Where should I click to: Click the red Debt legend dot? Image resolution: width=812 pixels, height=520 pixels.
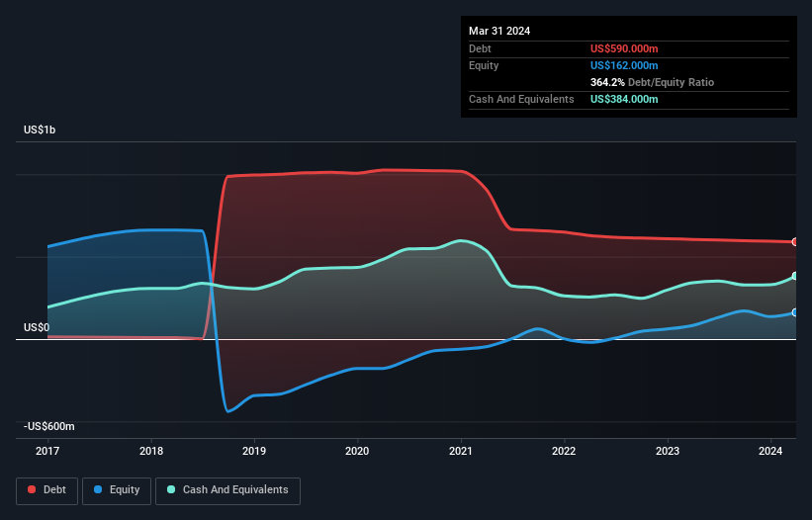coord(32,489)
